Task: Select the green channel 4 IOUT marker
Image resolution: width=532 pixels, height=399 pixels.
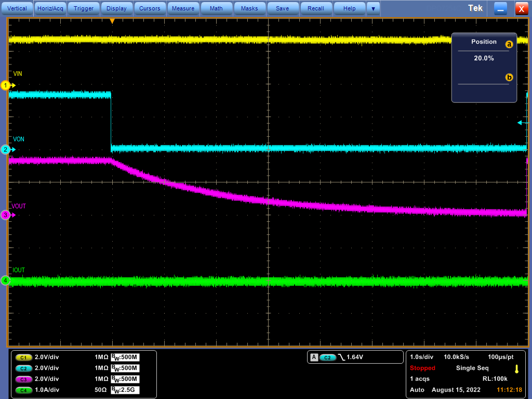Action: click(x=6, y=281)
